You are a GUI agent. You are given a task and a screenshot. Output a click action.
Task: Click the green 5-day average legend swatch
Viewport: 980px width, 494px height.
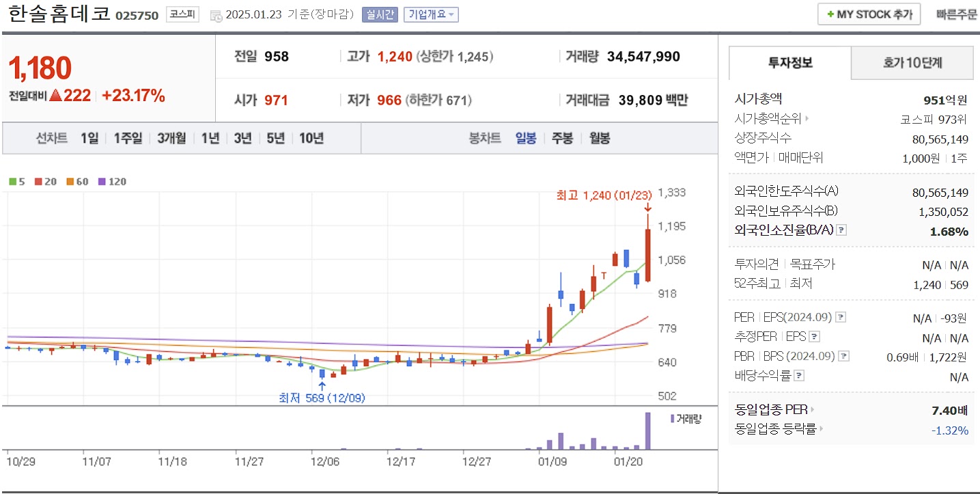pyautogui.click(x=12, y=182)
